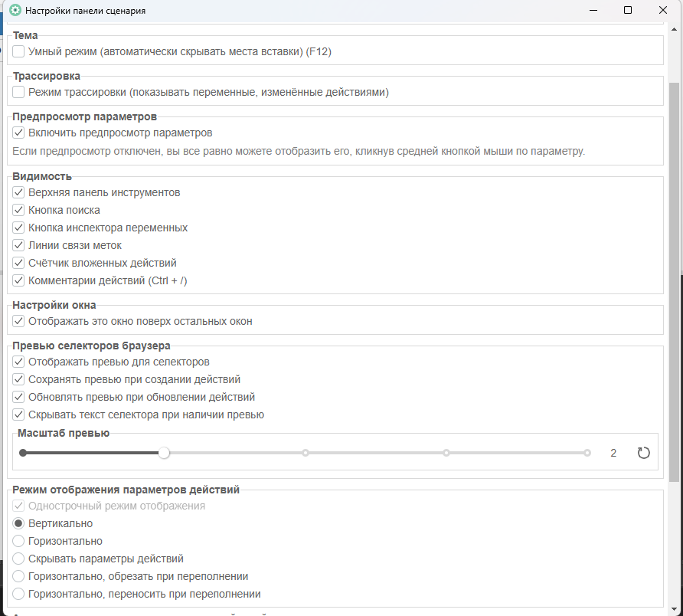Select 'Горизонтально, обрезать при переполнении'

point(19,576)
